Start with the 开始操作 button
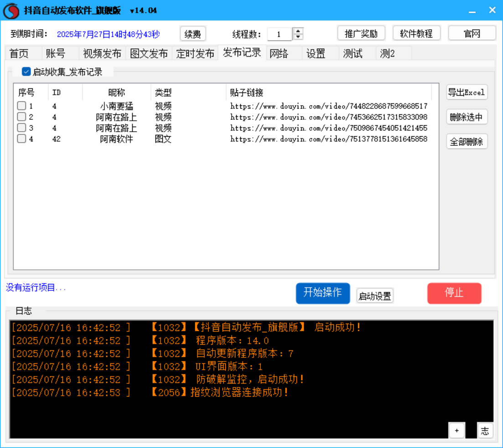 323,293
